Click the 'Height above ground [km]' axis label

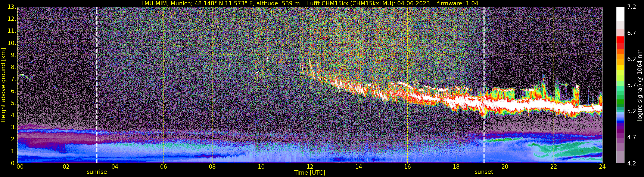tap(3, 85)
